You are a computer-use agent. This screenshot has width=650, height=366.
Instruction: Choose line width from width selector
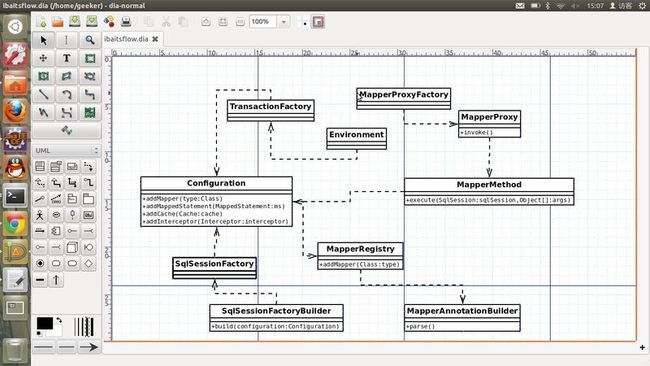pos(83,327)
